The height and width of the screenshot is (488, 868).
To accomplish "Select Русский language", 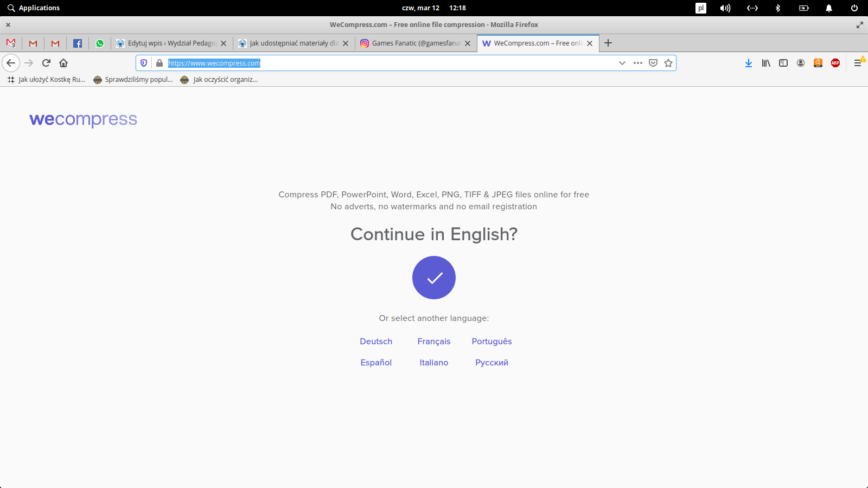I will [x=492, y=363].
